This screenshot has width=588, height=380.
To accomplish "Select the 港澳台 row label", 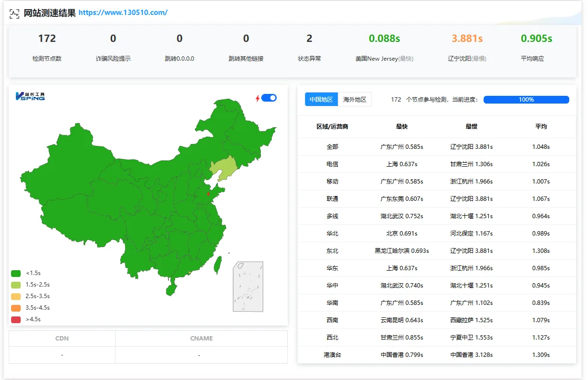I will 332,355.
